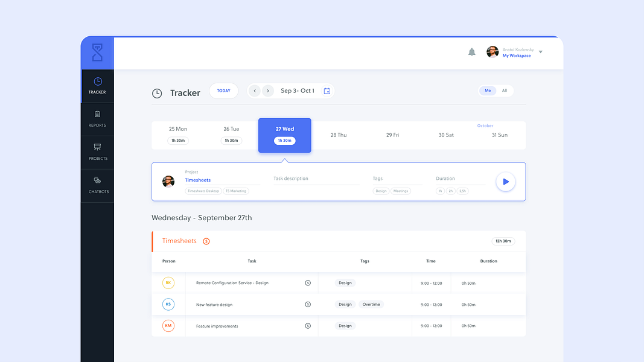Click the alert icon beside the Timesheets heading
Screen dimensions: 644x362
tap(206, 241)
